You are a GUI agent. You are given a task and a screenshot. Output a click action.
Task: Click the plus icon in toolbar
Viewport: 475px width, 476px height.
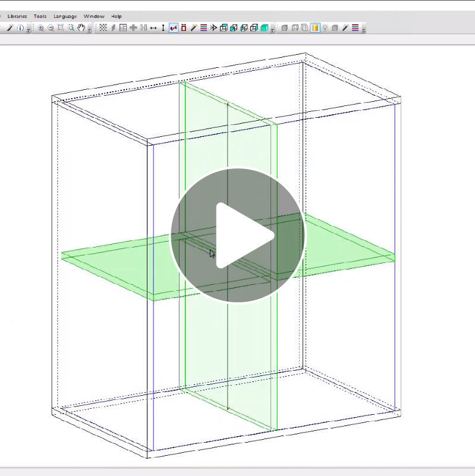coord(133,28)
